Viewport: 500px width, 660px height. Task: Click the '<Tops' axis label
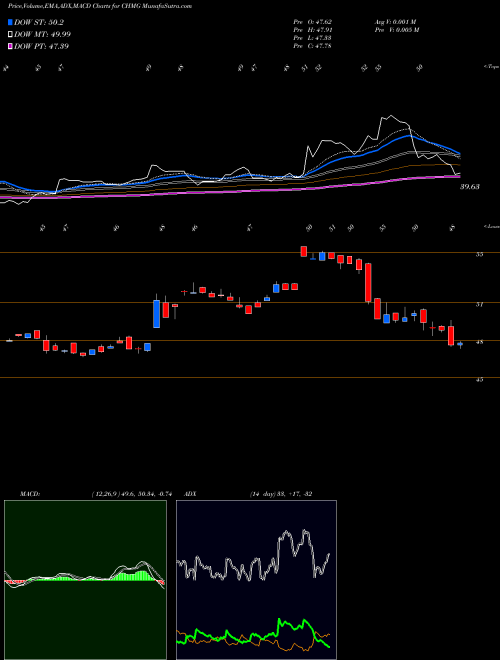pos(492,67)
